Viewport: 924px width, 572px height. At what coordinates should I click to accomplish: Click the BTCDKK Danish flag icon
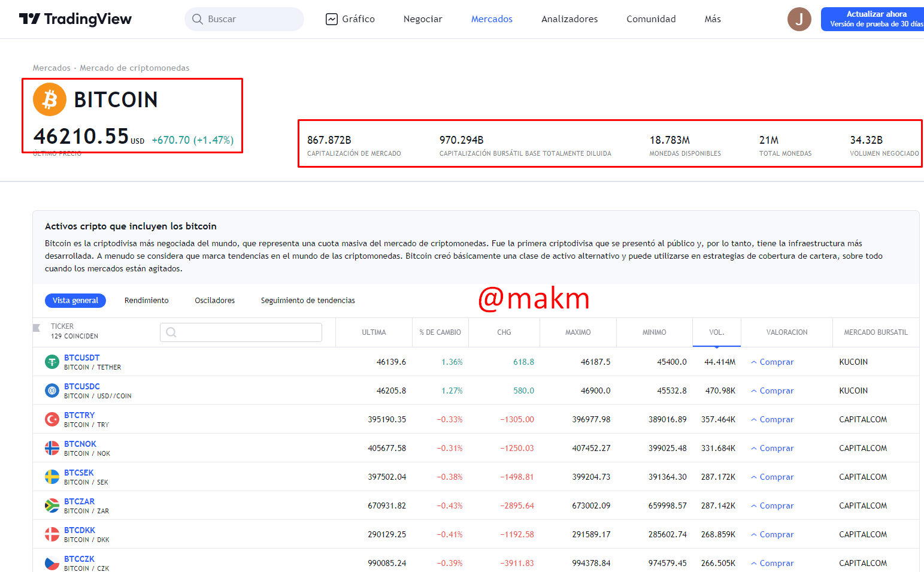[x=52, y=534]
